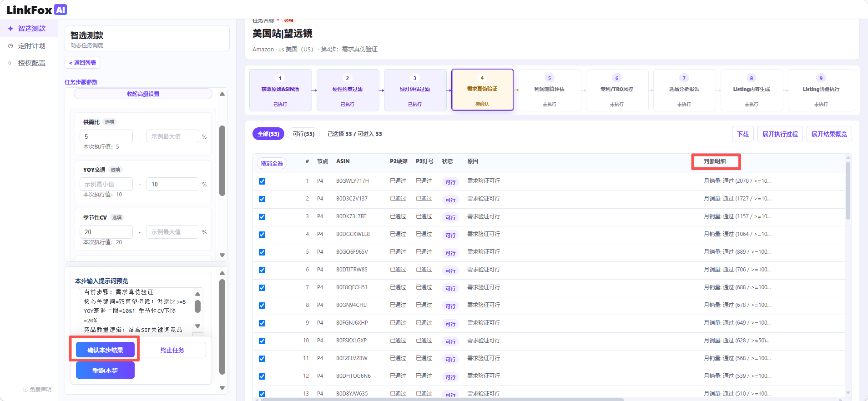The image size is (868, 401).
Task: Click the step 5 number badge
Action: 549,78
